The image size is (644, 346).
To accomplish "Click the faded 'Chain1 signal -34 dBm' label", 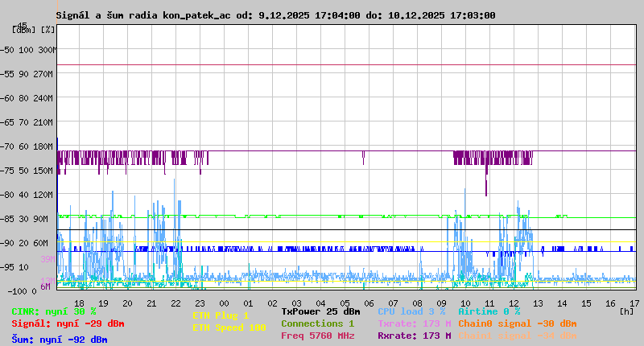I will [x=518, y=336].
